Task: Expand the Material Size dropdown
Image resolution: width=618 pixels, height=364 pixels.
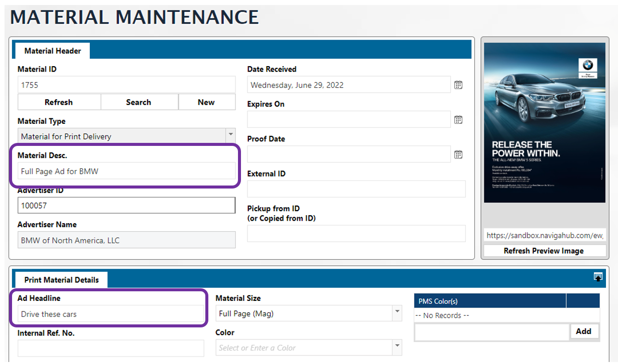Action: tap(397, 314)
